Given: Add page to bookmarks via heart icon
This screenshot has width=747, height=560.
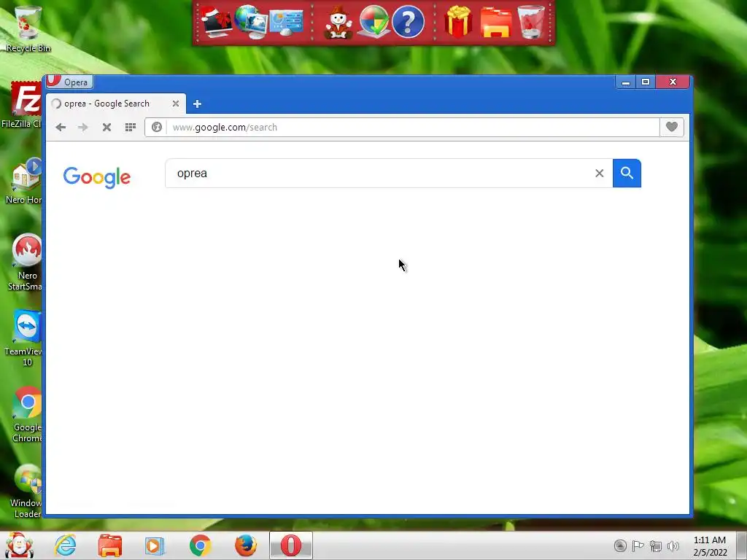Looking at the screenshot, I should [x=672, y=127].
